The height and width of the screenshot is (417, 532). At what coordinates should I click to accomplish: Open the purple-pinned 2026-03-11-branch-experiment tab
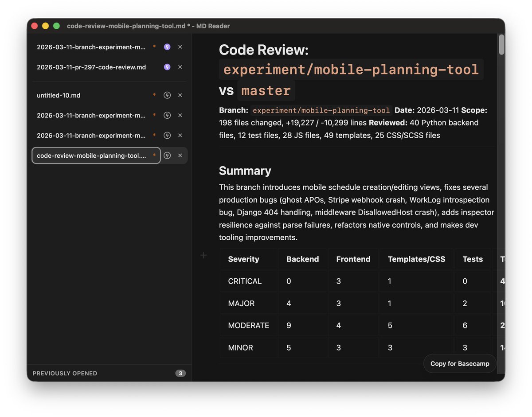(x=91, y=47)
